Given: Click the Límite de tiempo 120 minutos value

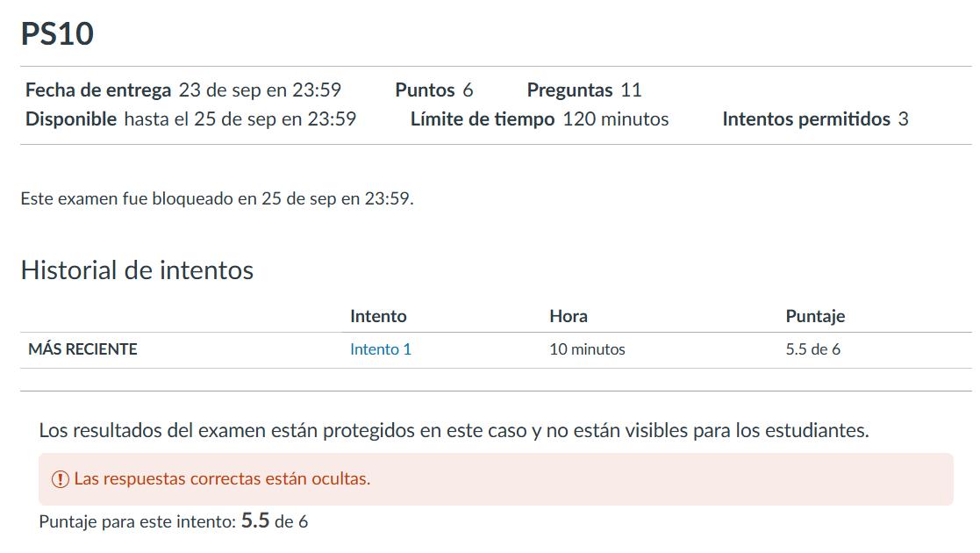Looking at the screenshot, I should pyautogui.click(x=615, y=119).
